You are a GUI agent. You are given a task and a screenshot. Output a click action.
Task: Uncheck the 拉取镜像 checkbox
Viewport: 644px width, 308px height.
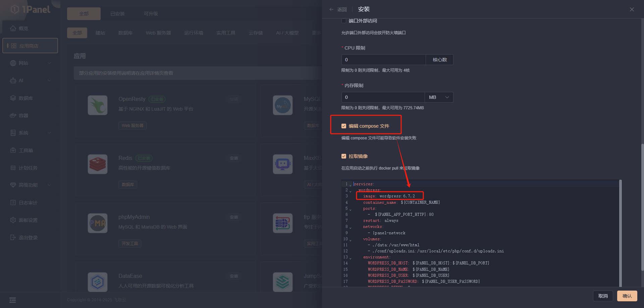click(344, 156)
